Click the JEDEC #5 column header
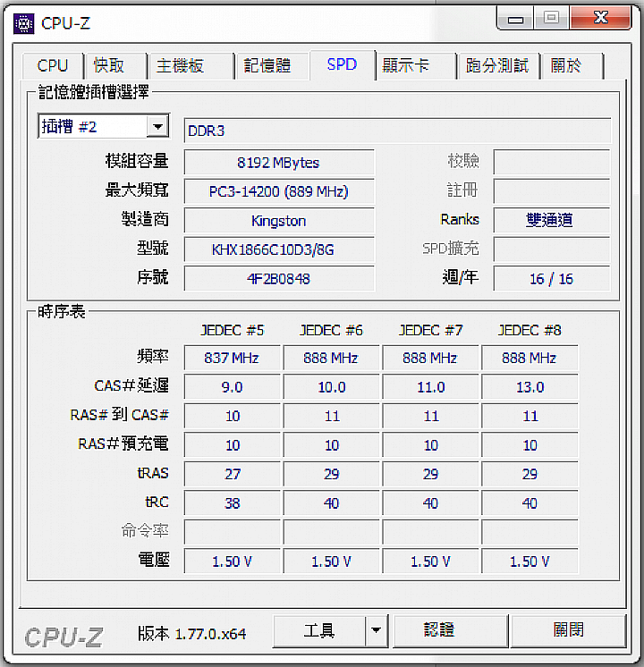 click(233, 331)
